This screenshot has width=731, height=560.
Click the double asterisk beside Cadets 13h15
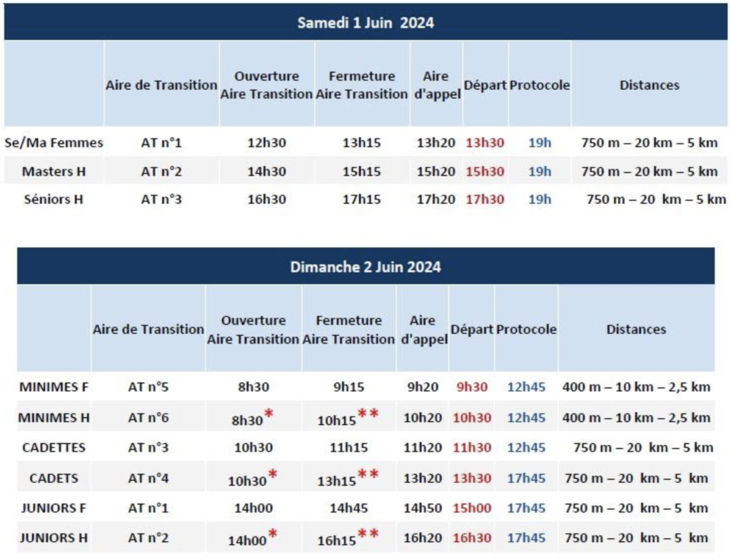[368, 476]
